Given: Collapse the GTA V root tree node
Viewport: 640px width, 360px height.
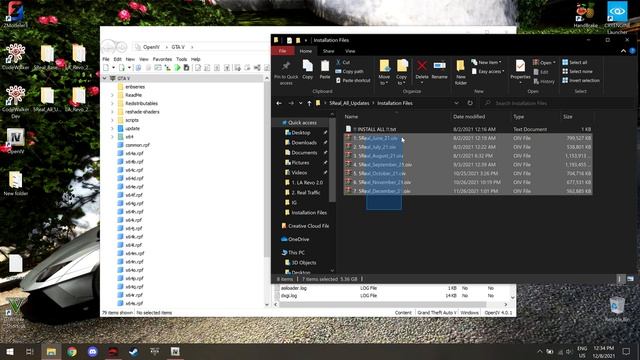Looking at the screenshot, I should pos(105,78).
